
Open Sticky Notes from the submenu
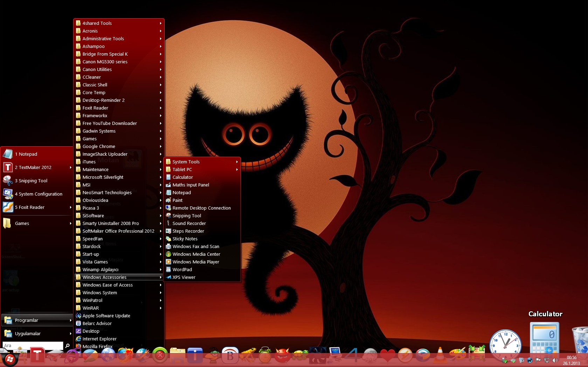pos(202,239)
